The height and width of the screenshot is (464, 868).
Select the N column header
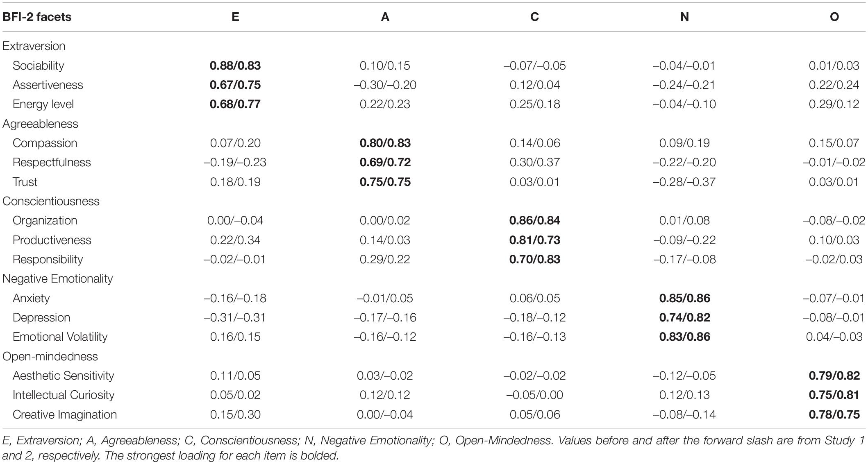coord(684,17)
